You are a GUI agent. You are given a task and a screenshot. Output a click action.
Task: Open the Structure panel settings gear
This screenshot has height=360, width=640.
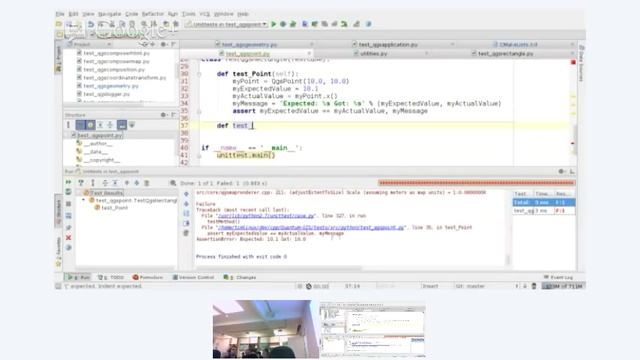point(163,115)
